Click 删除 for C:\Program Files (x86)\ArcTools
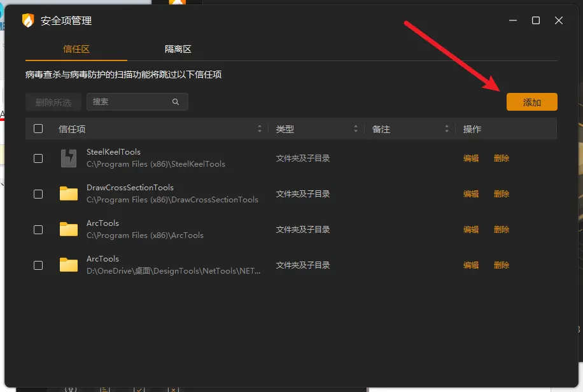Image resolution: width=583 pixels, height=392 pixels. pyautogui.click(x=501, y=230)
